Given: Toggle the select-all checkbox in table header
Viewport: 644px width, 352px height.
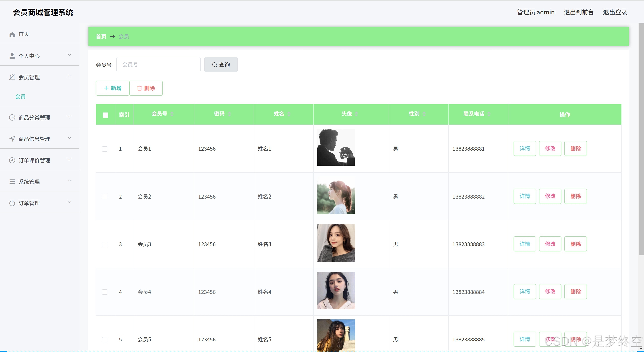Looking at the screenshot, I should (x=105, y=115).
